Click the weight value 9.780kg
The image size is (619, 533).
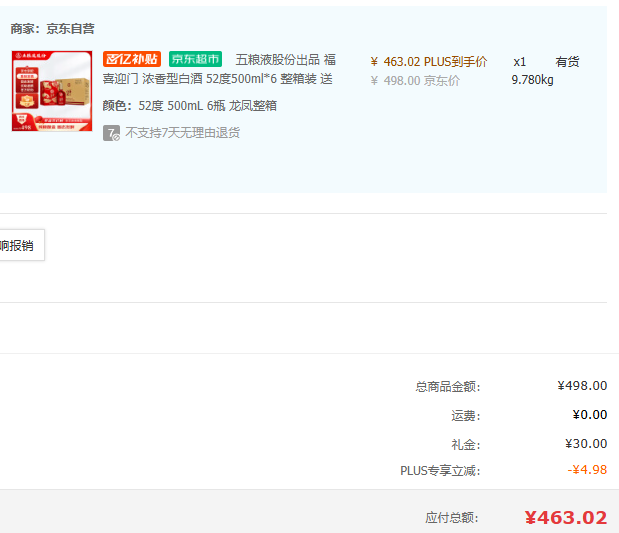(533, 80)
